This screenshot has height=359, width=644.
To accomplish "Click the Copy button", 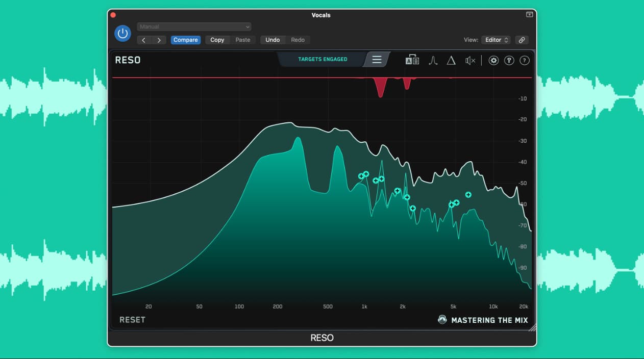I will click(217, 40).
